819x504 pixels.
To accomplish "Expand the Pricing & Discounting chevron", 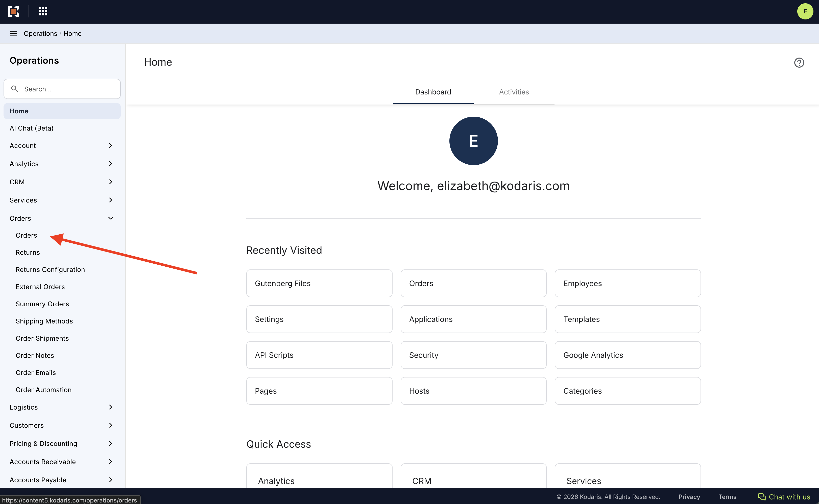I will tap(111, 444).
